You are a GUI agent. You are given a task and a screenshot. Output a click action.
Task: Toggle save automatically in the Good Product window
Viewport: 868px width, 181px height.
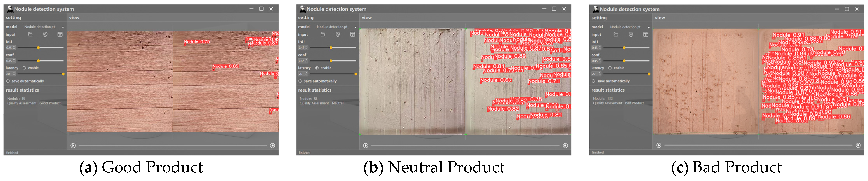coord(8,81)
